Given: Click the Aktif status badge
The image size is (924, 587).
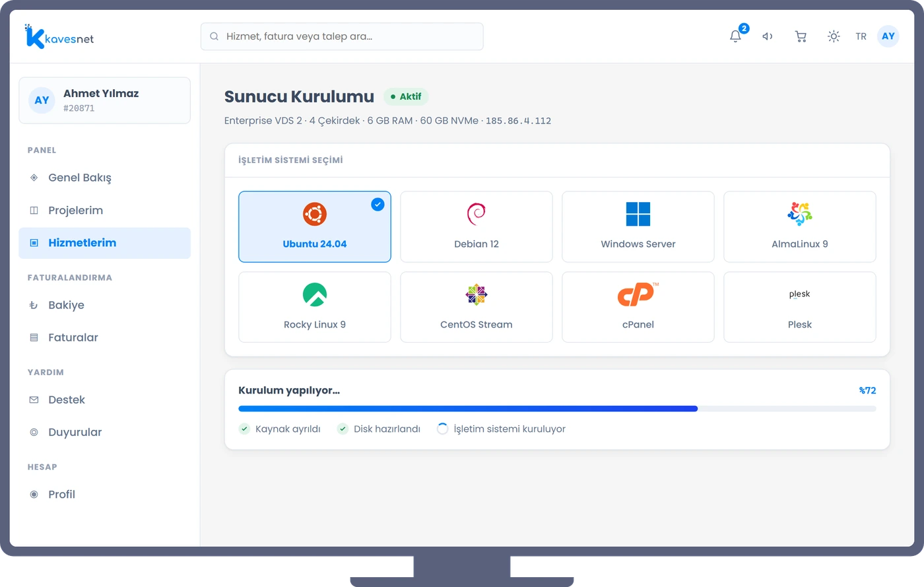Looking at the screenshot, I should (x=406, y=96).
